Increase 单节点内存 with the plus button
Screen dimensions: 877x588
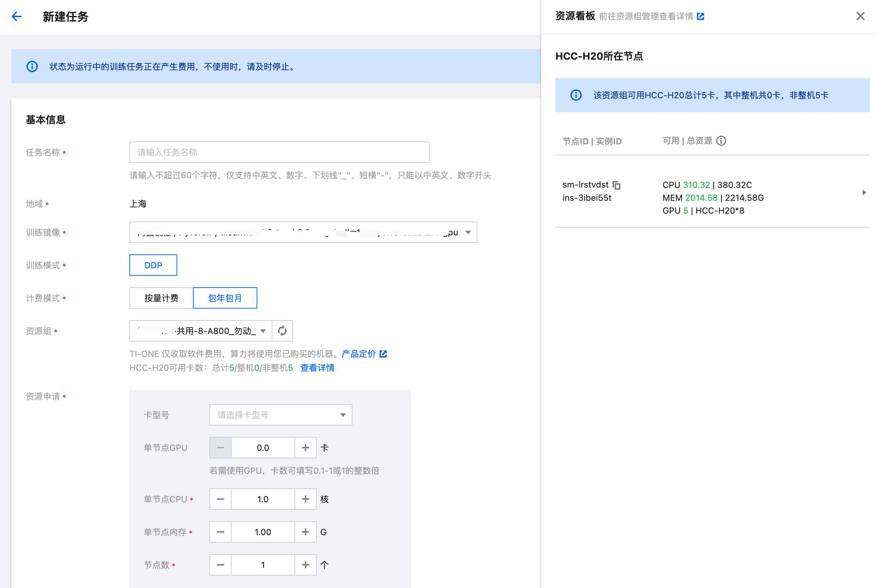coord(305,532)
